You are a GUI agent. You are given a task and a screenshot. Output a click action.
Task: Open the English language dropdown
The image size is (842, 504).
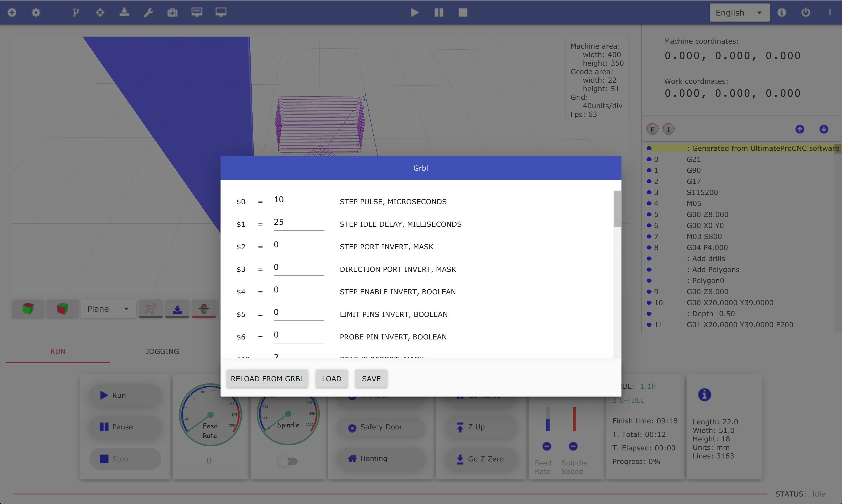(x=739, y=13)
